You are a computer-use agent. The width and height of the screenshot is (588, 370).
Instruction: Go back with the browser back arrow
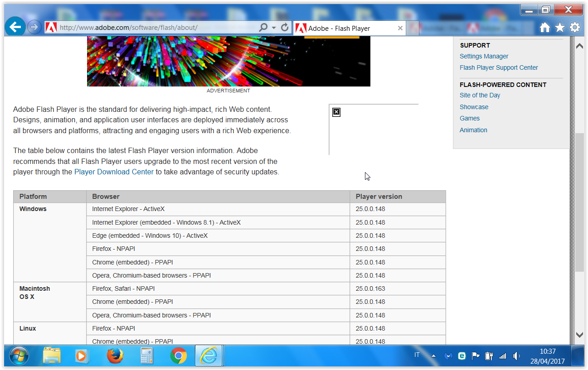(x=15, y=27)
